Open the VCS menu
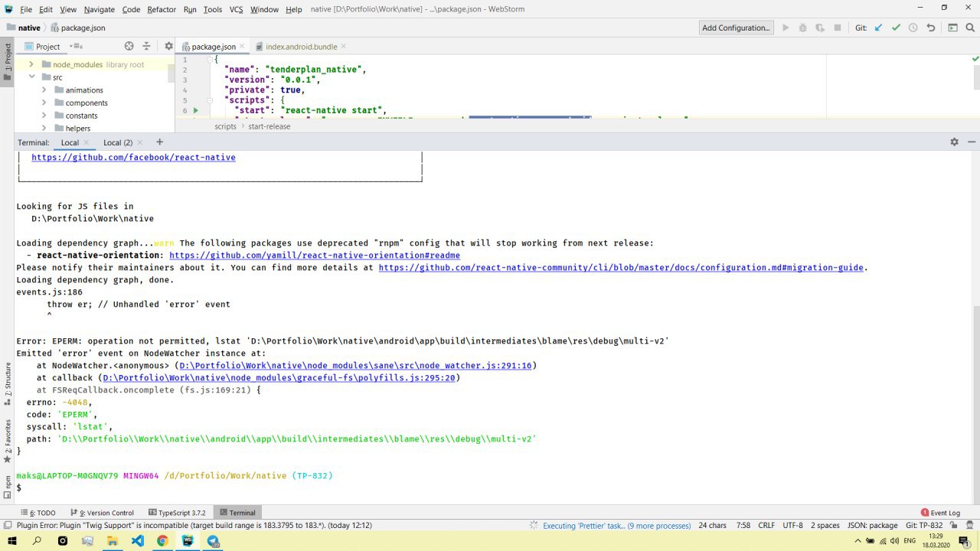This screenshot has height=551, width=980. [x=236, y=9]
